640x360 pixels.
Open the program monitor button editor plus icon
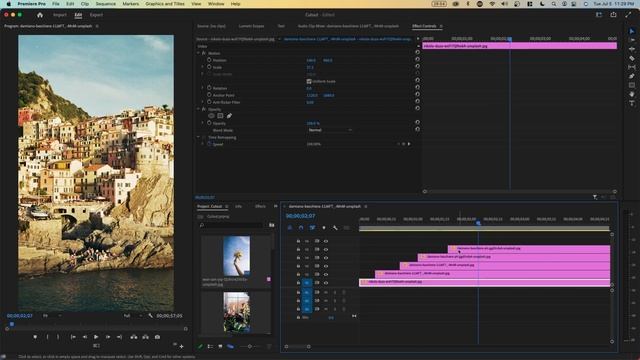(x=182, y=347)
